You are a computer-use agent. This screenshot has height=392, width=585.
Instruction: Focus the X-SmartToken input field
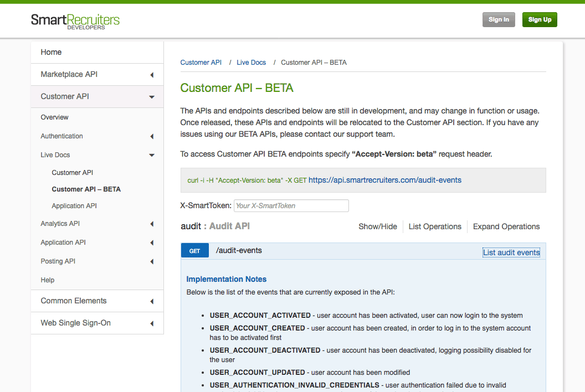pyautogui.click(x=291, y=206)
